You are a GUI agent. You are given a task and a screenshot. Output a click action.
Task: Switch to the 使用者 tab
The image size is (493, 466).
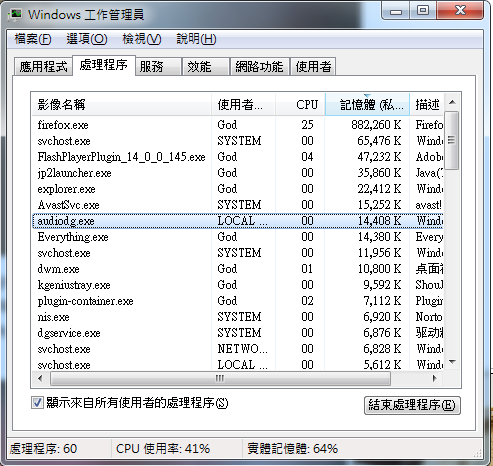coord(313,67)
